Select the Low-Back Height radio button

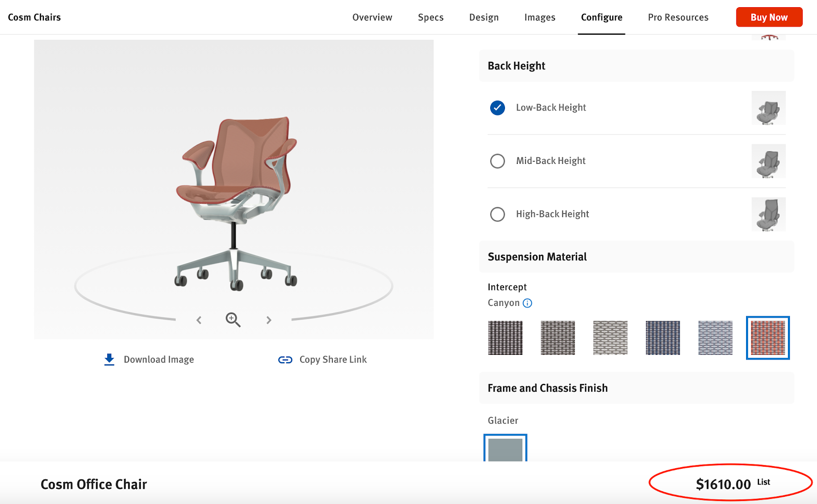497,108
